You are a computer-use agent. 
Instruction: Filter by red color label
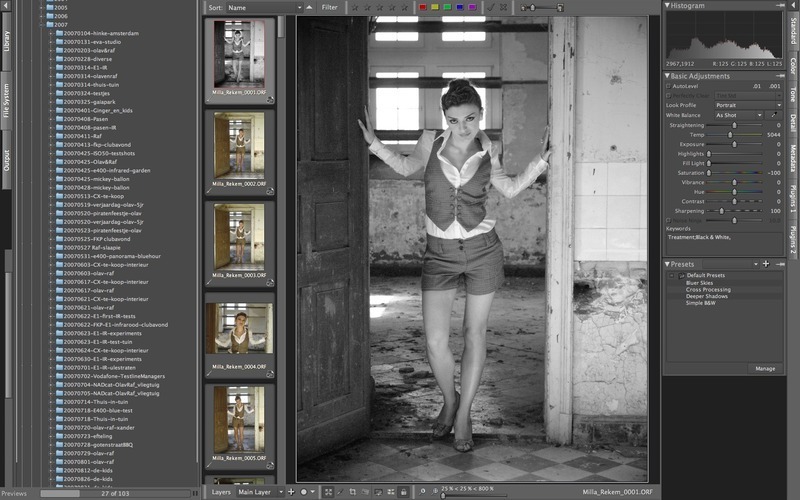(422, 7)
